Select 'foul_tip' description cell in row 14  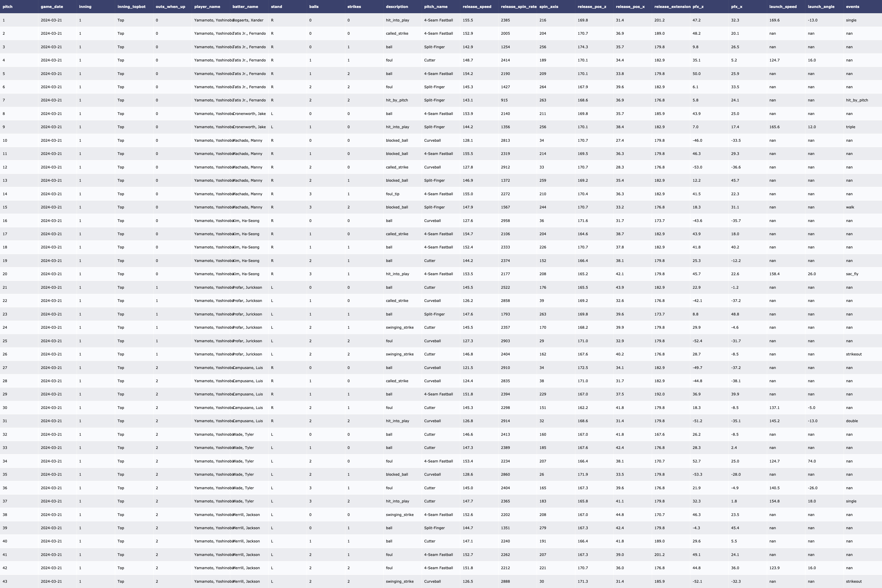pyautogui.click(x=392, y=194)
